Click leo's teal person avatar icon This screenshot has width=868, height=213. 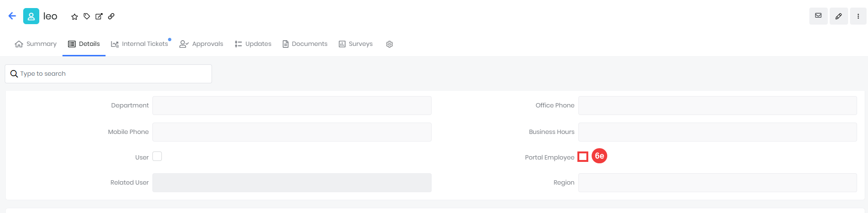pyautogui.click(x=31, y=16)
